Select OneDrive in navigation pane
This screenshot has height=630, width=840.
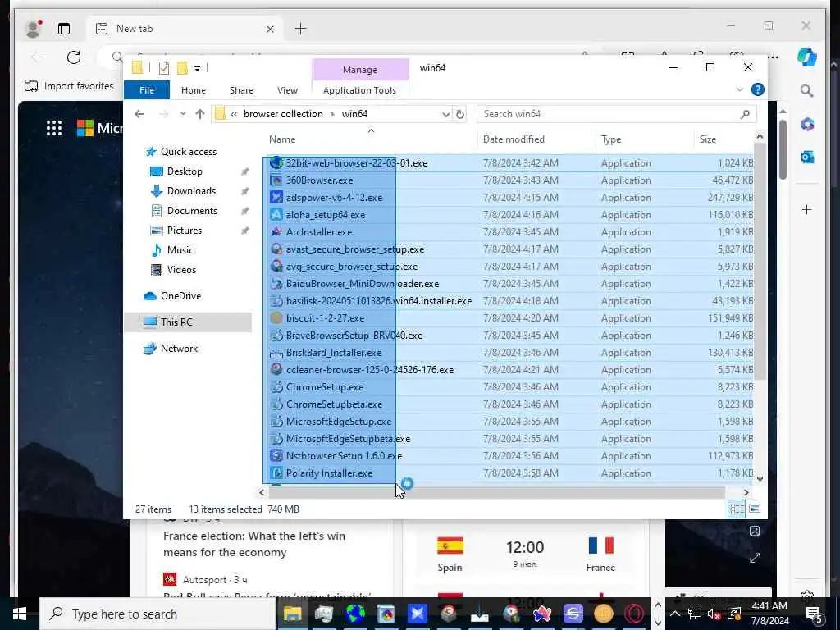point(180,295)
